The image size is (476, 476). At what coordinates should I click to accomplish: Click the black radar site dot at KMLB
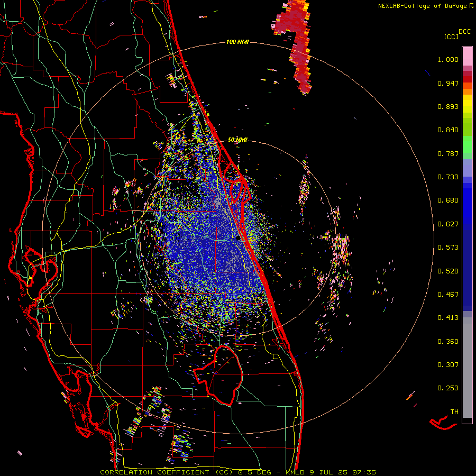(238, 239)
